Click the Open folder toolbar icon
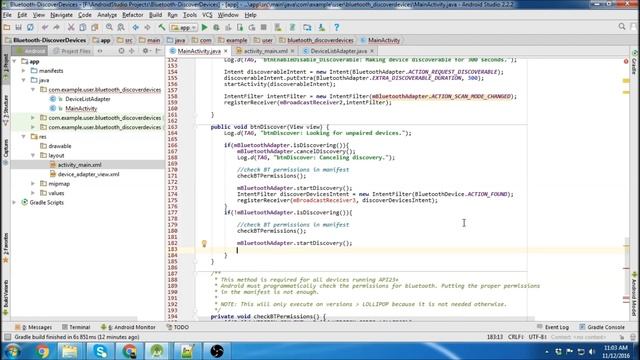640x360 pixels. point(7,27)
